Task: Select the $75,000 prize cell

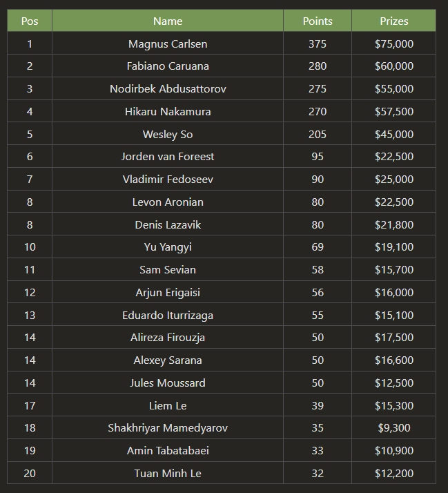Action: point(394,44)
